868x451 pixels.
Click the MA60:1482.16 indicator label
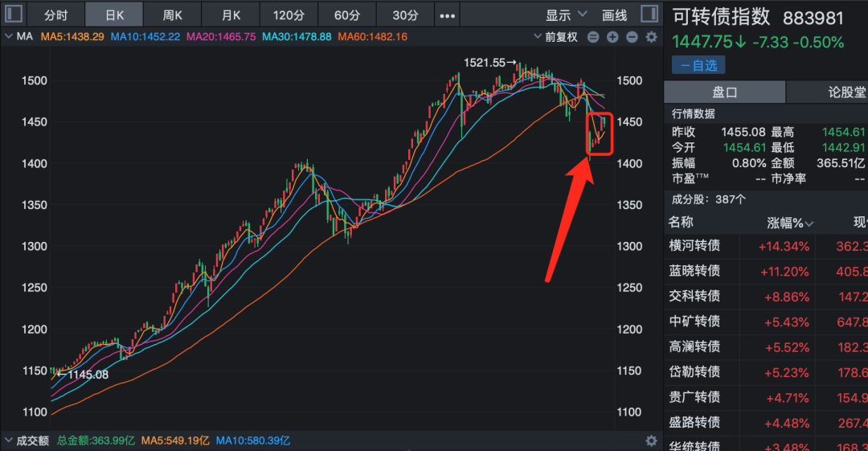coord(373,37)
